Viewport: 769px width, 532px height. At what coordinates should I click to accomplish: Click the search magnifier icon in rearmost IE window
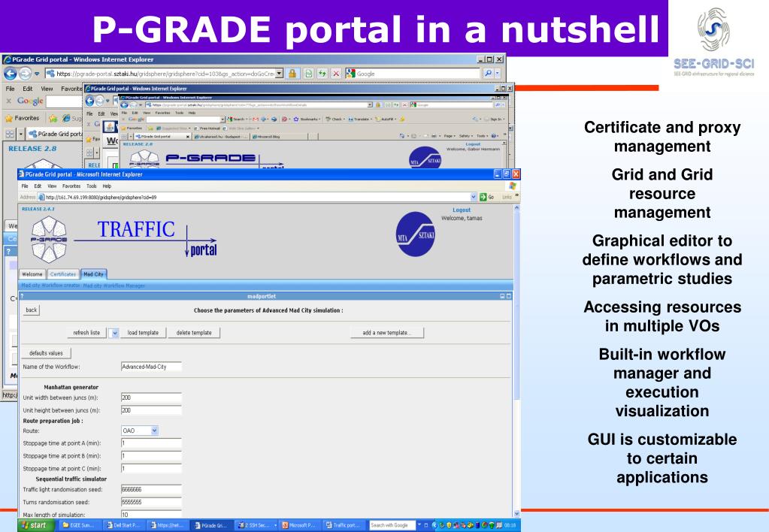pyautogui.click(x=489, y=74)
